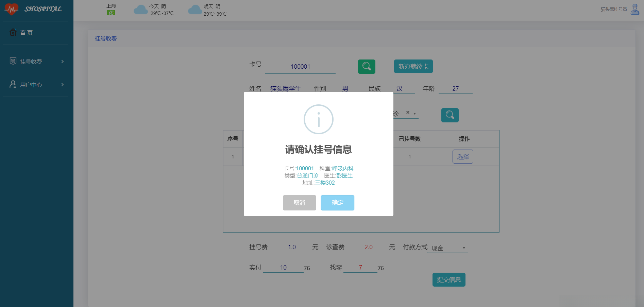
Task: Click the 三楼302 address text in dialog
Action: pos(325,183)
